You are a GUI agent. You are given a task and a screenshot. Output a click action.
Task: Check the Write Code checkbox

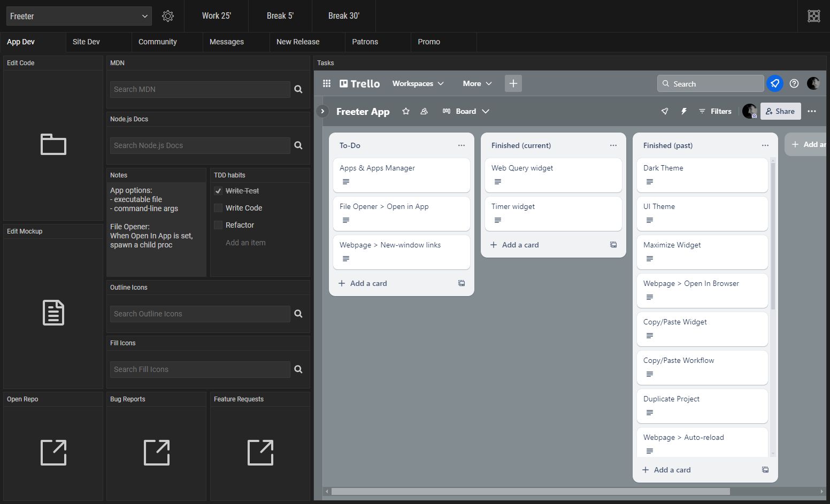[218, 208]
